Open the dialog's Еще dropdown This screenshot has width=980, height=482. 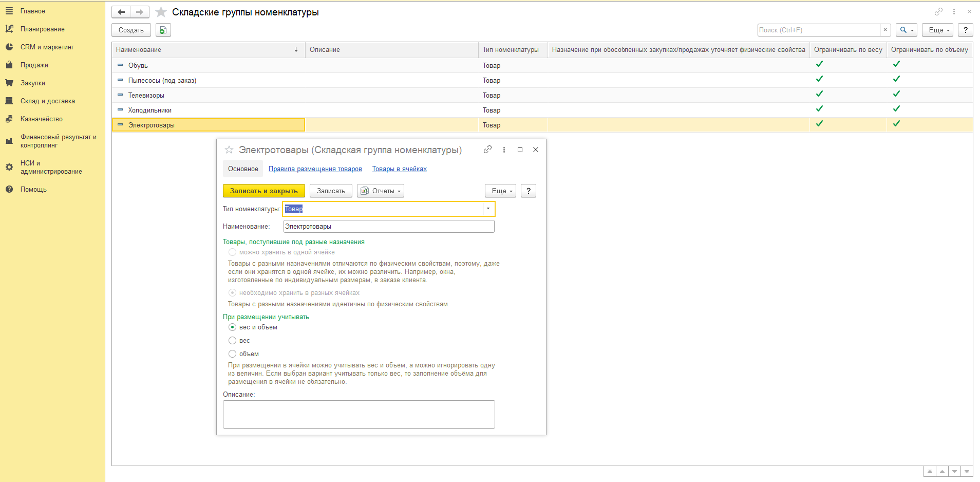(x=500, y=191)
